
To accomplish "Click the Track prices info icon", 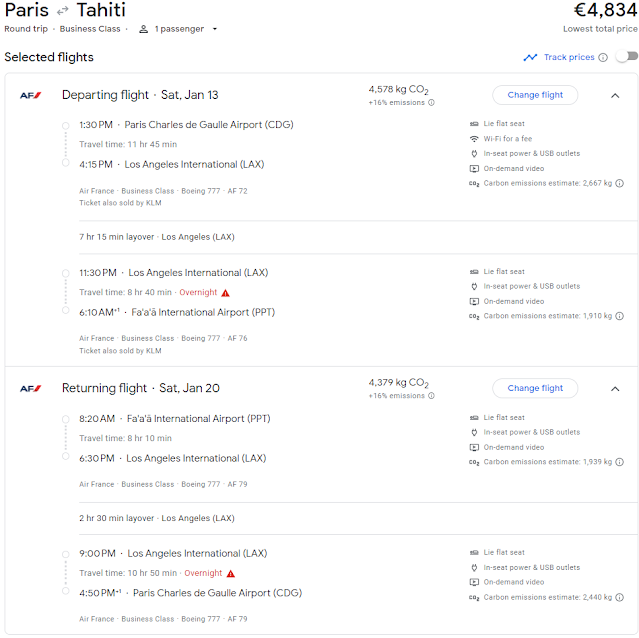I will pyautogui.click(x=603, y=57).
